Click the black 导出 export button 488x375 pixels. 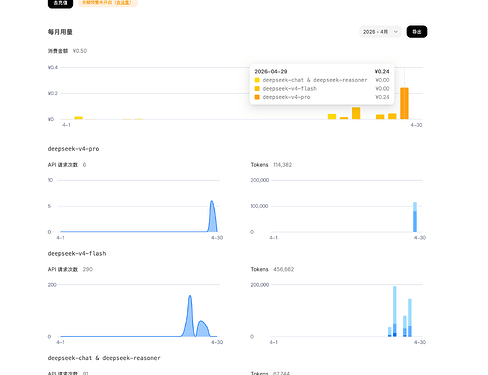[417, 32]
